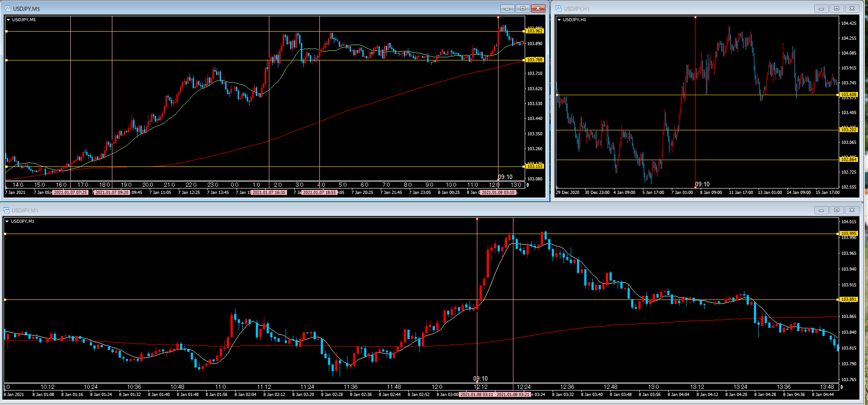Maximize the USDJPY,H1 chart window

[836, 9]
